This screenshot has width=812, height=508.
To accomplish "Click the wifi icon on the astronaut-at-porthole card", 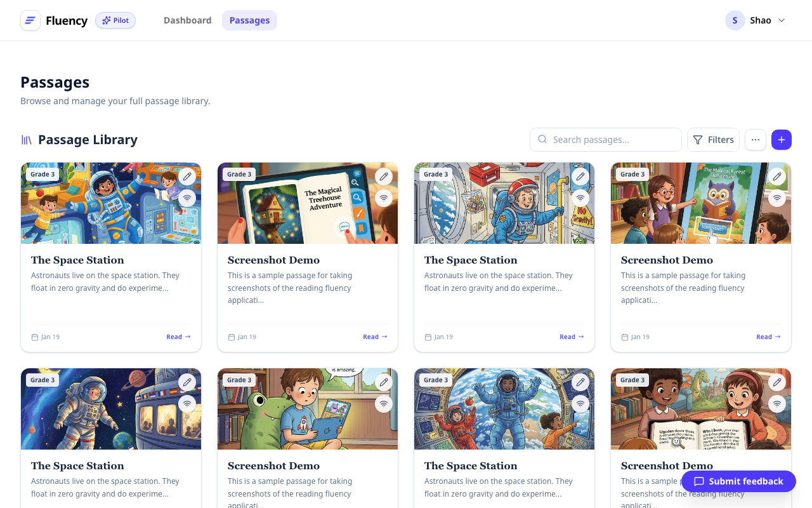I will click(x=580, y=198).
